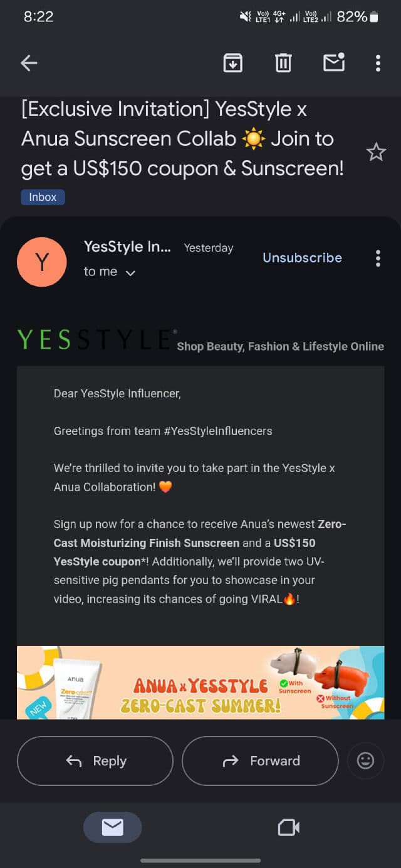Open the sender avatar "Y"
Screen dimensions: 401x868
pyautogui.click(x=42, y=262)
